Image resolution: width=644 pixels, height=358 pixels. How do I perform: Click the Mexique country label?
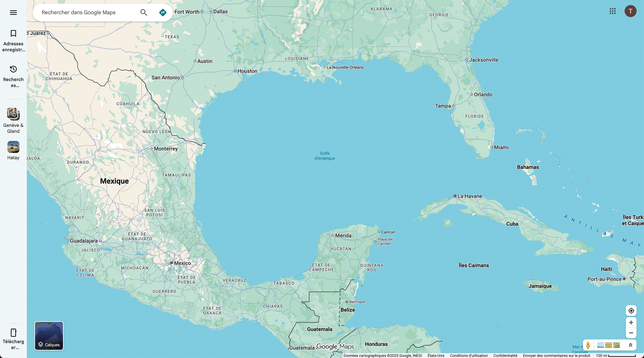click(114, 181)
